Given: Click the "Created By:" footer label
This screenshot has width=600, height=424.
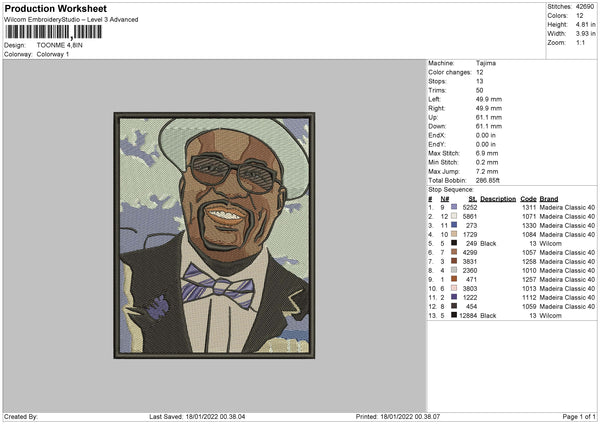Looking at the screenshot, I should coord(21,416).
